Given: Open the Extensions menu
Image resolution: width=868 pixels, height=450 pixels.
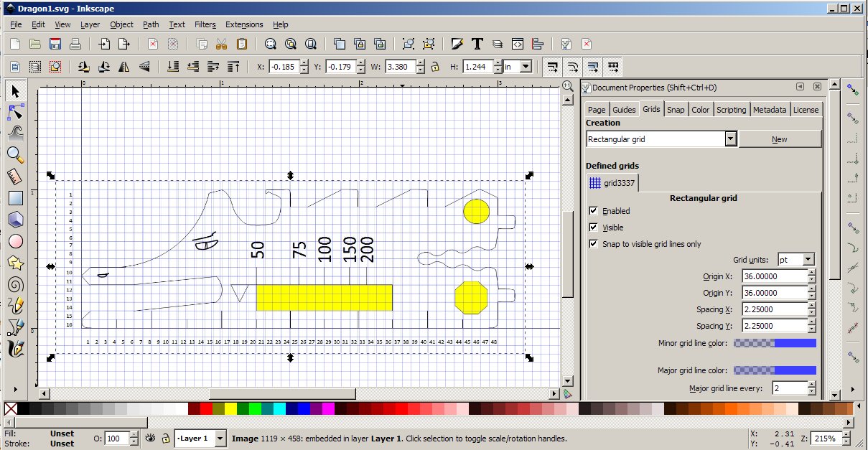Looking at the screenshot, I should [244, 24].
